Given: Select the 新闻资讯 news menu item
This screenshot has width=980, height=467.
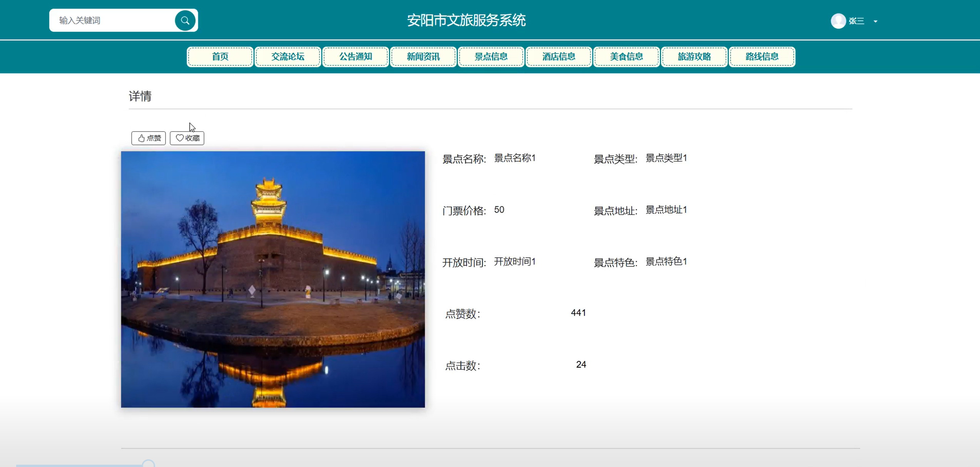Looking at the screenshot, I should pyautogui.click(x=423, y=57).
